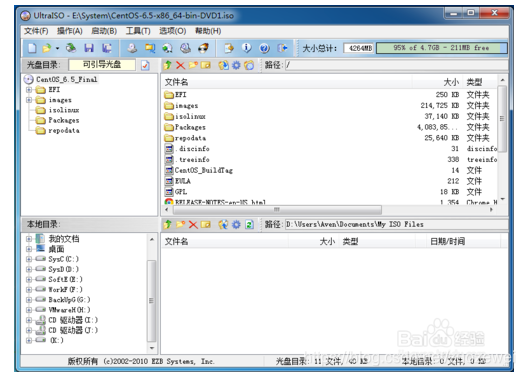Expand SysD (D:) drive node
The height and width of the screenshot is (376, 525).
[29, 269]
